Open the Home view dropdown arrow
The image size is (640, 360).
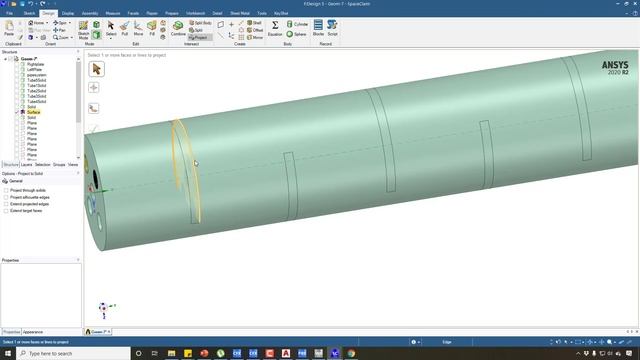pos(47,23)
